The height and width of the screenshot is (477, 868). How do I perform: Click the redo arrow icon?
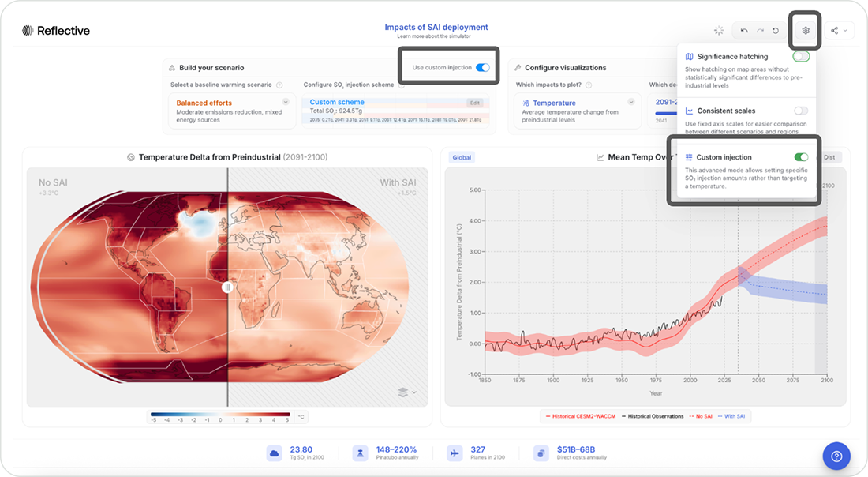[x=760, y=31]
